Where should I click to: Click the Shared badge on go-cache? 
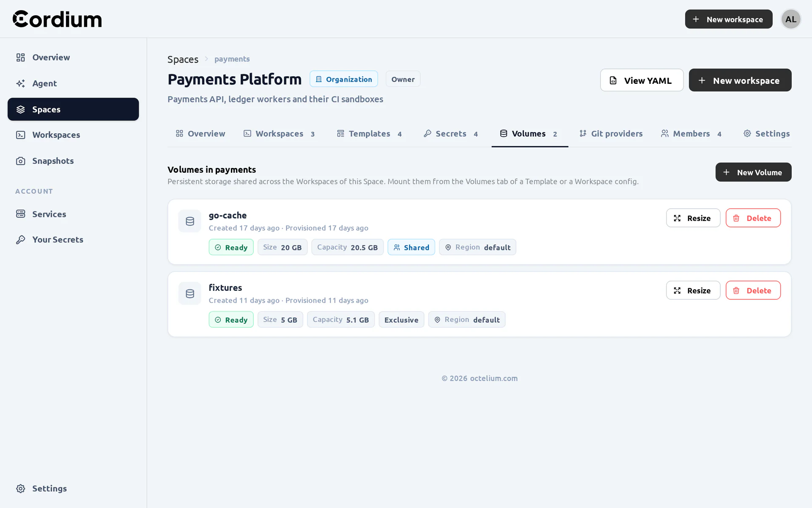click(x=411, y=247)
